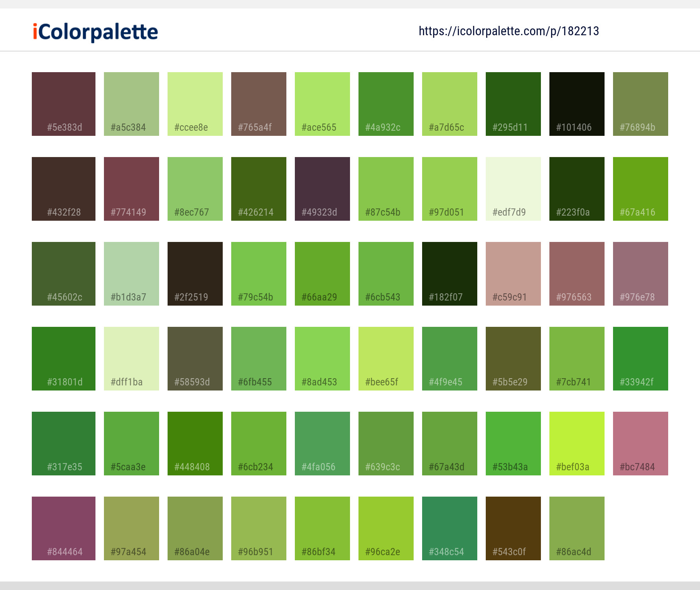The width and height of the screenshot is (700, 590).
Task: Click the #426214 swatch
Action: (x=259, y=189)
